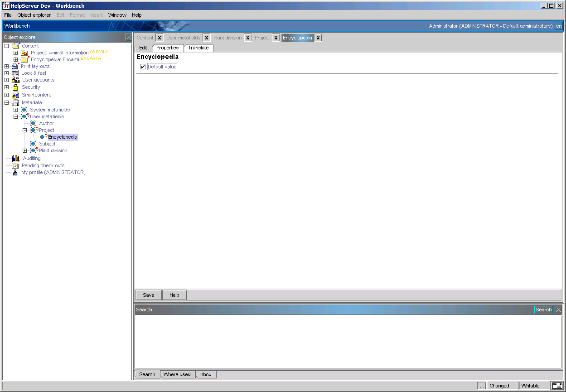This screenshot has width=566, height=392.
Task: Click the en language button
Action: pyautogui.click(x=559, y=26)
